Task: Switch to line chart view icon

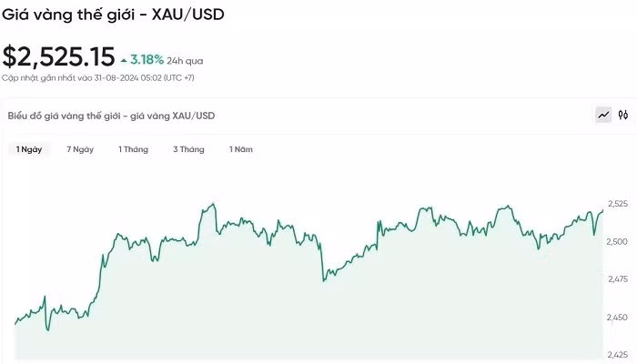Action: click(603, 116)
